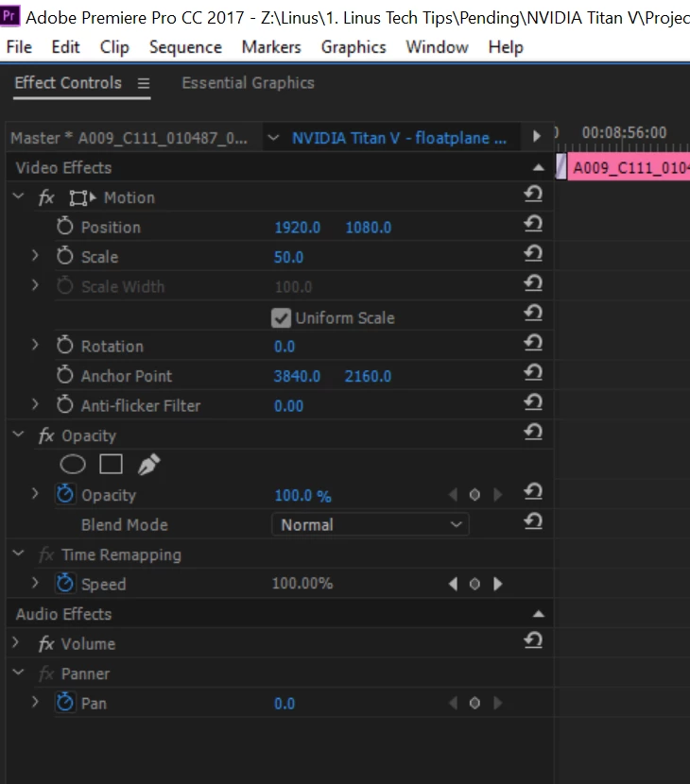Collapse the Panner effect group
This screenshot has width=690, height=784.
click(19, 672)
